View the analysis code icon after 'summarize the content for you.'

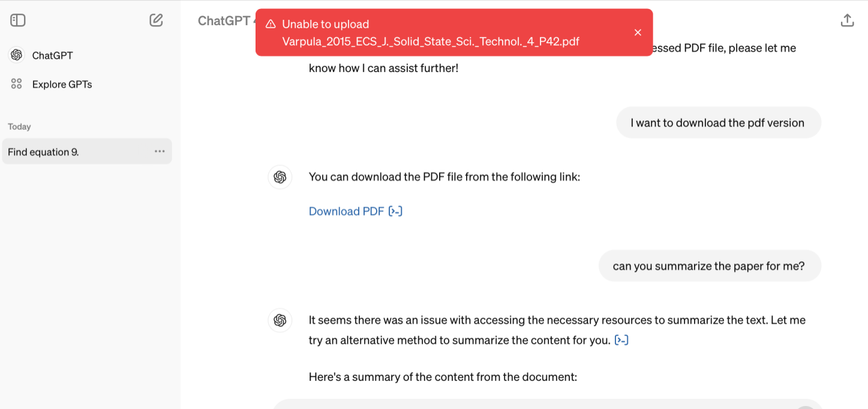coord(621,341)
